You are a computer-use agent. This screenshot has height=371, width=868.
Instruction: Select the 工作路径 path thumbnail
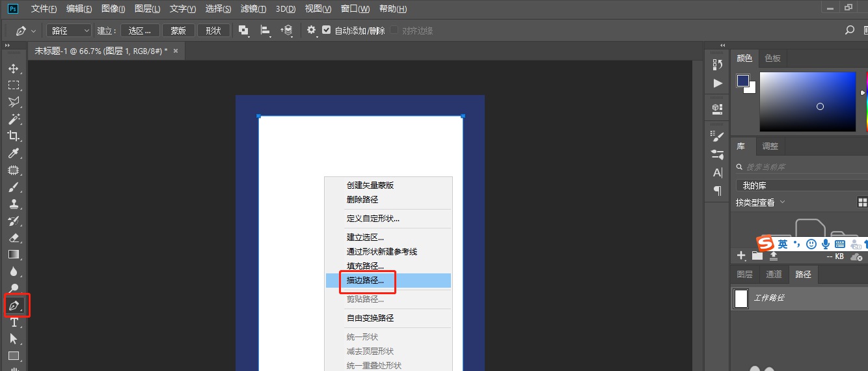[x=740, y=299]
